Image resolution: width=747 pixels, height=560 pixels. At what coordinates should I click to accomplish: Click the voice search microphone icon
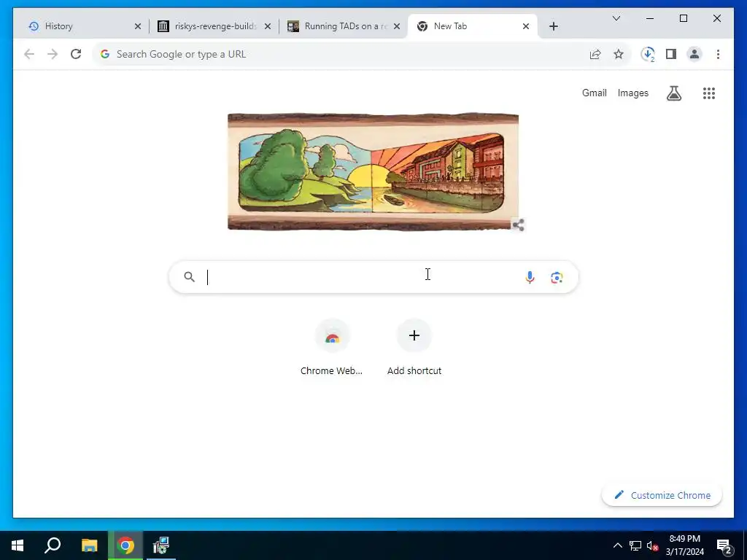[x=530, y=277]
